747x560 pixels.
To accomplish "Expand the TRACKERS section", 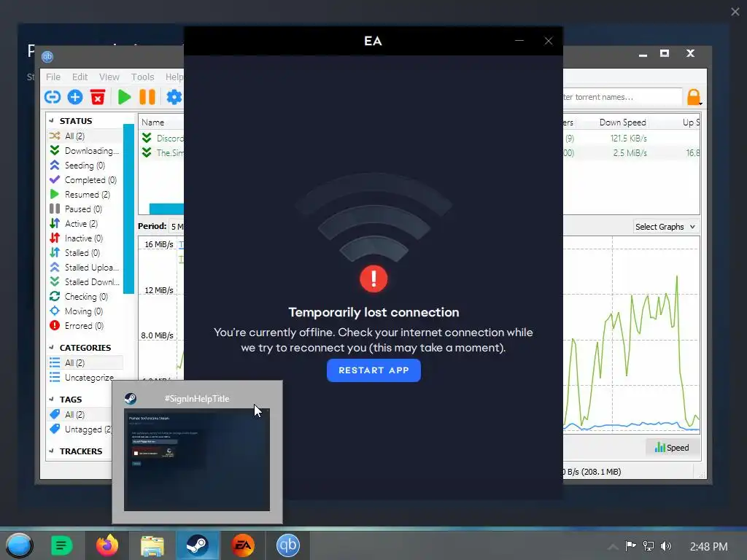I will tap(52, 451).
